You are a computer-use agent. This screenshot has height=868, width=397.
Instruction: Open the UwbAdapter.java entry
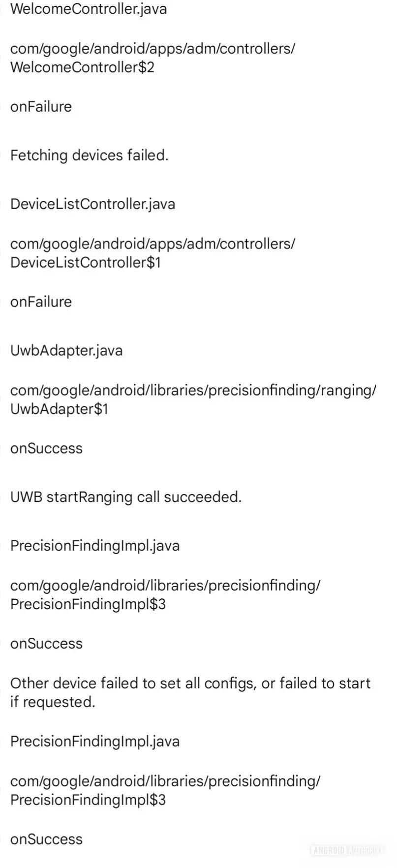tap(66, 350)
